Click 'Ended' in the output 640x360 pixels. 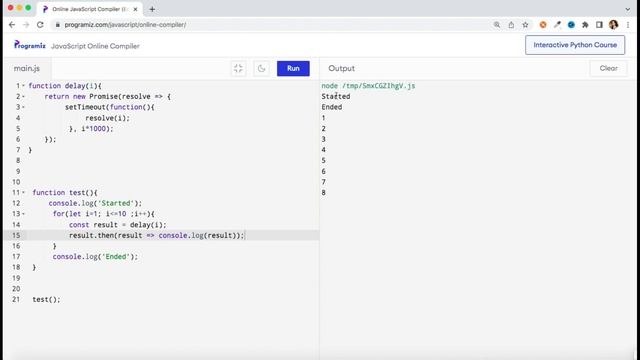pos(331,107)
